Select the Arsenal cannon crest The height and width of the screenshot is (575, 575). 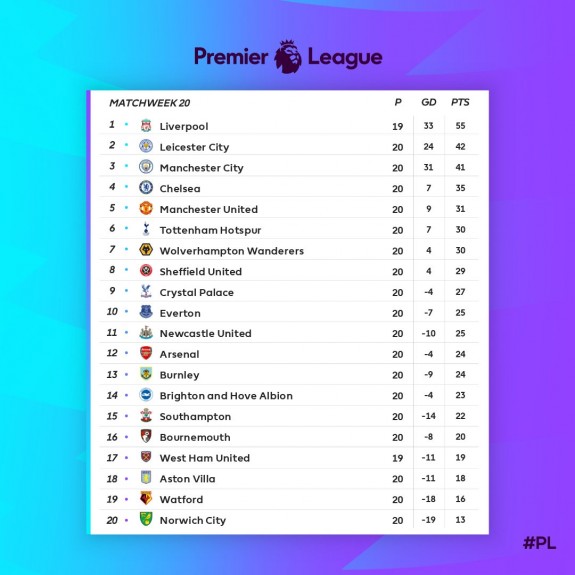click(146, 353)
